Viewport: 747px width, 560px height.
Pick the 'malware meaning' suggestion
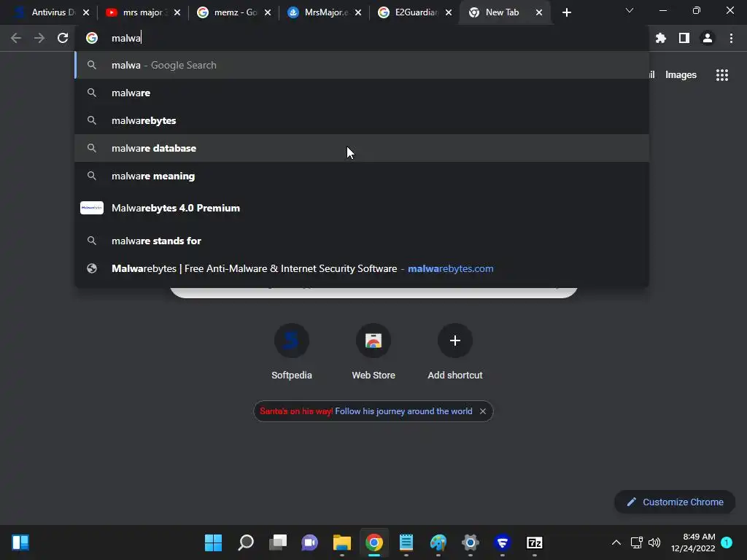[x=362, y=176]
